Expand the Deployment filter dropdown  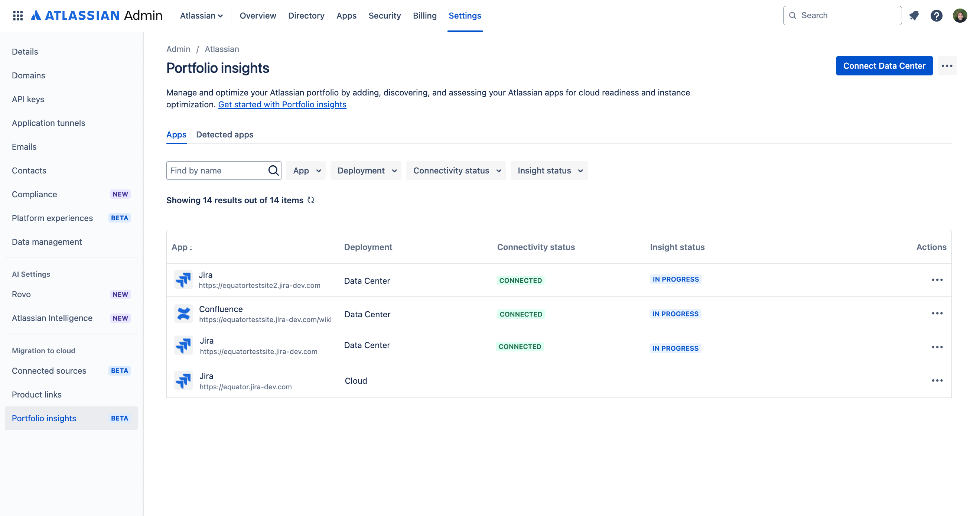click(366, 171)
